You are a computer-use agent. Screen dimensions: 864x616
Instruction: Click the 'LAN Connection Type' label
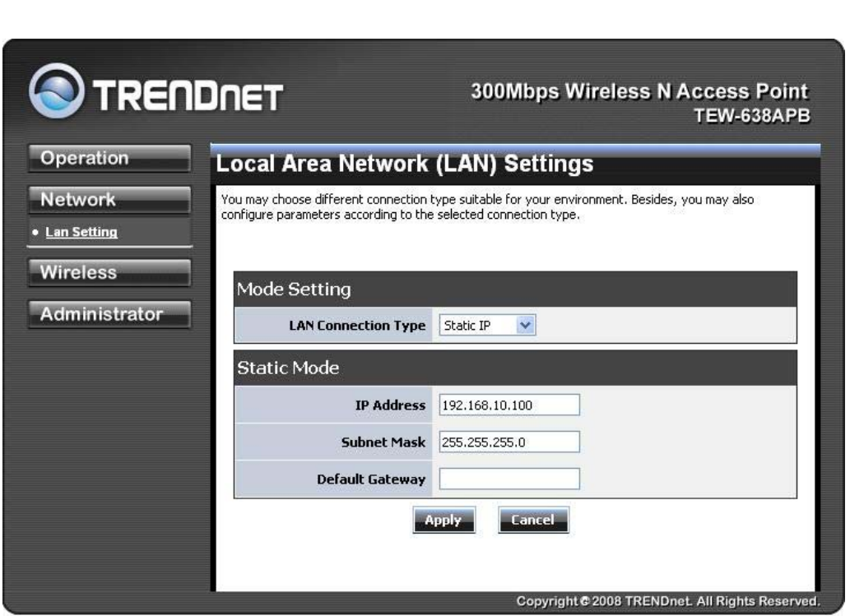coord(357,326)
